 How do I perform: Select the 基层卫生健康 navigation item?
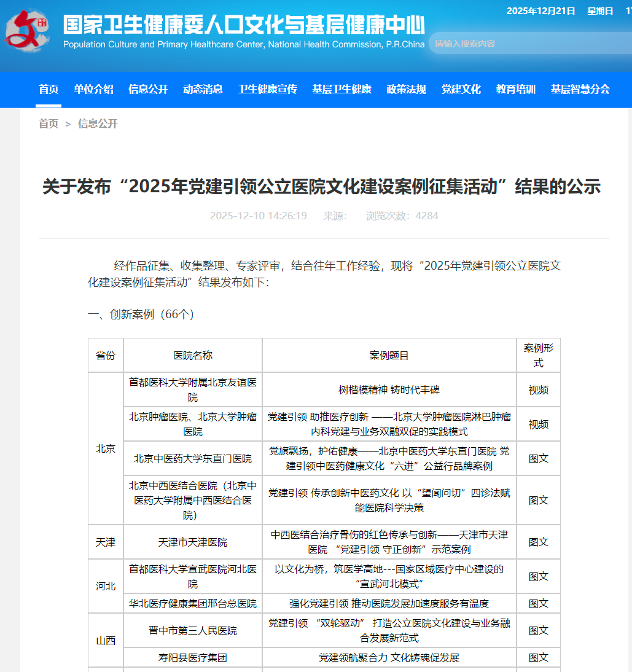click(x=341, y=89)
